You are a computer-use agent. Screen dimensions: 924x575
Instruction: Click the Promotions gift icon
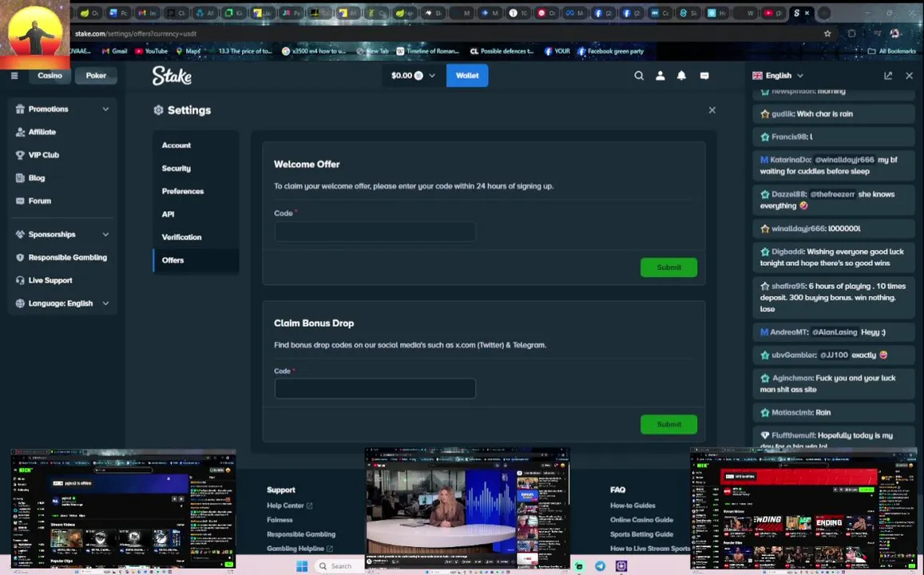[x=20, y=109]
